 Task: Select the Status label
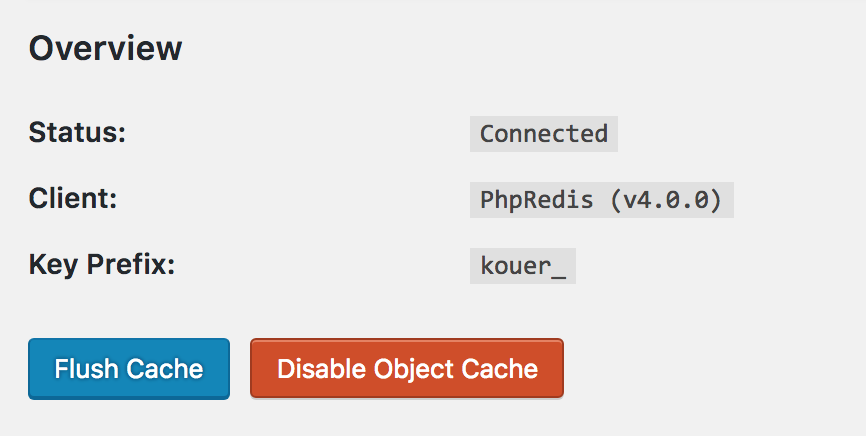pyautogui.click(x=77, y=133)
